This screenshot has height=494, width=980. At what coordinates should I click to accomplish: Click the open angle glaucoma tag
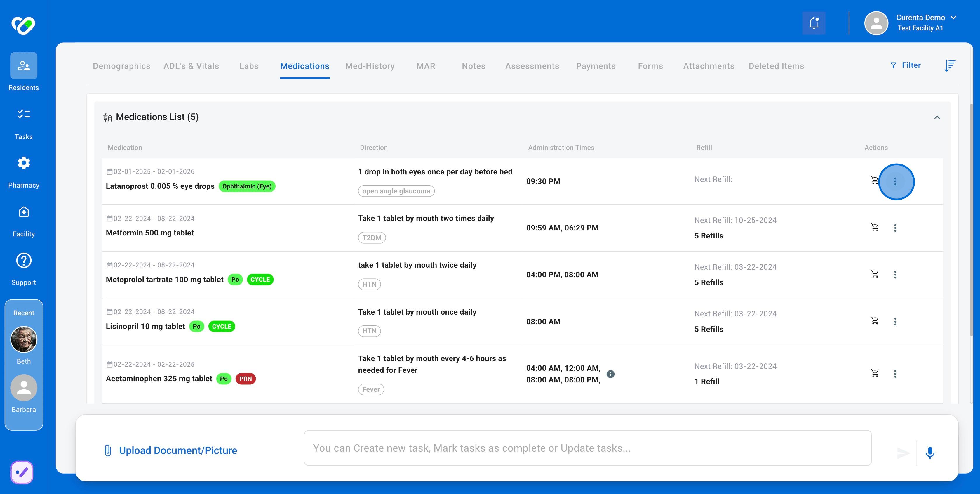click(x=396, y=191)
